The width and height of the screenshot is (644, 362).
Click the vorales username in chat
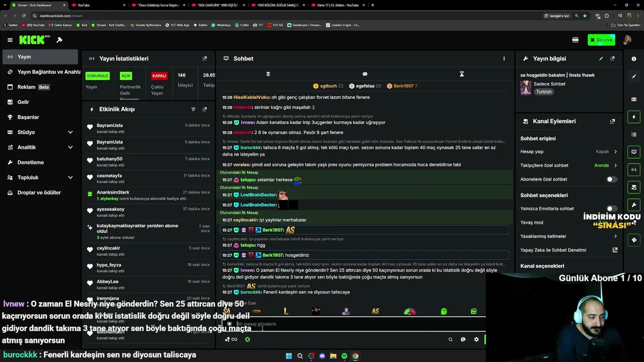tap(242, 164)
